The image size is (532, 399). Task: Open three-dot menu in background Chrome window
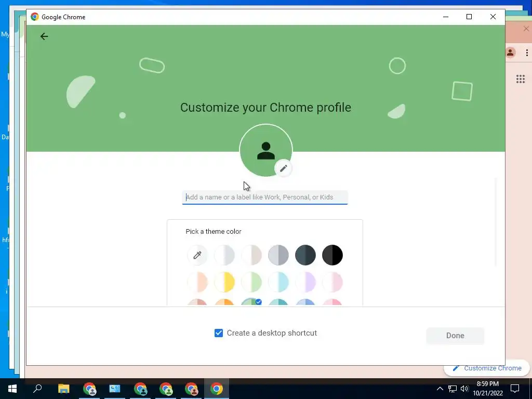[527, 52]
